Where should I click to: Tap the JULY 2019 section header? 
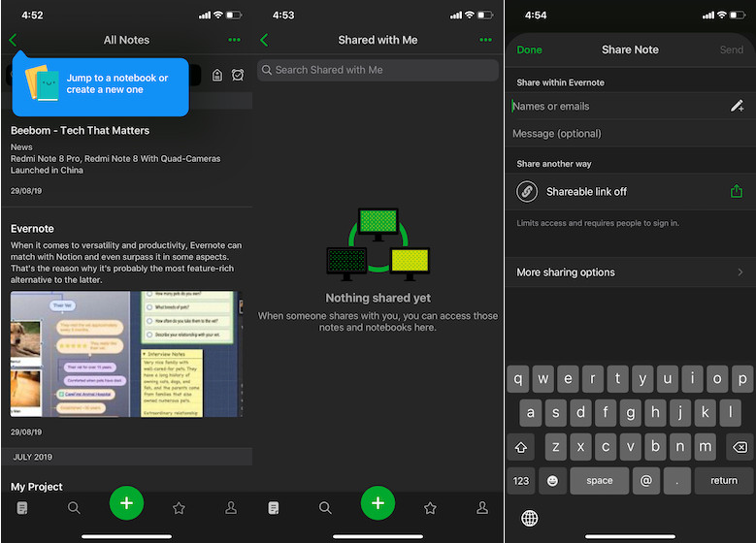tap(126, 457)
